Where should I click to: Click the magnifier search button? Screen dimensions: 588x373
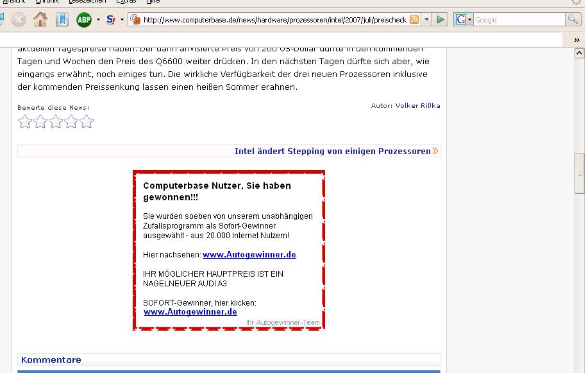tap(573, 19)
